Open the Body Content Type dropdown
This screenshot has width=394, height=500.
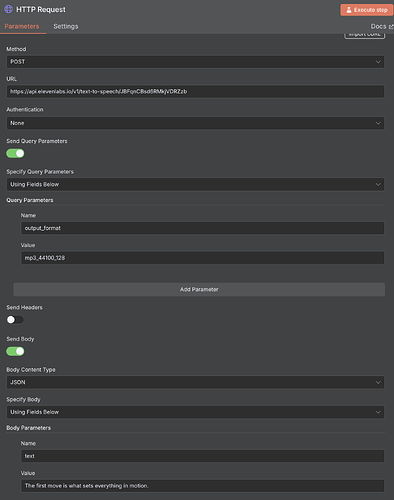(x=195, y=382)
